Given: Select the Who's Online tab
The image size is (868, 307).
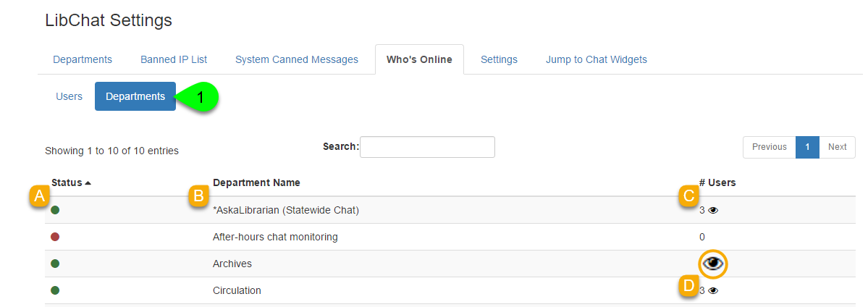Looking at the screenshot, I should click(x=419, y=59).
